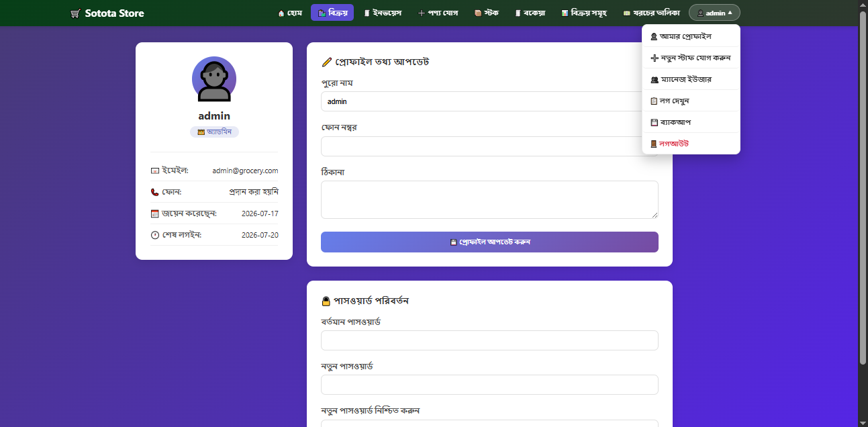Click the নতুন পাসওয়ার্ড input field
This screenshot has height=427, width=868.
pyautogui.click(x=489, y=385)
